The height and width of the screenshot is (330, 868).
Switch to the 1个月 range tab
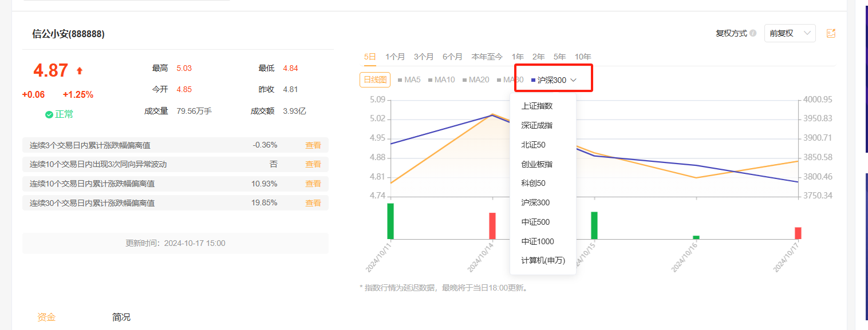pos(395,57)
